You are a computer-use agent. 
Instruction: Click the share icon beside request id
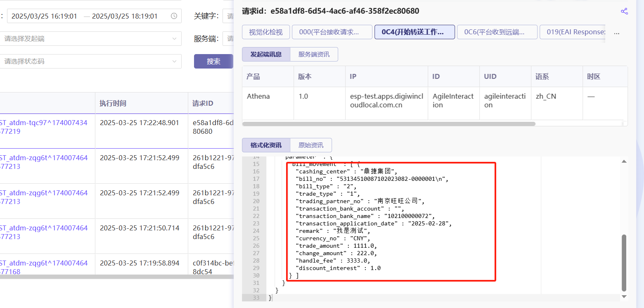(x=624, y=11)
